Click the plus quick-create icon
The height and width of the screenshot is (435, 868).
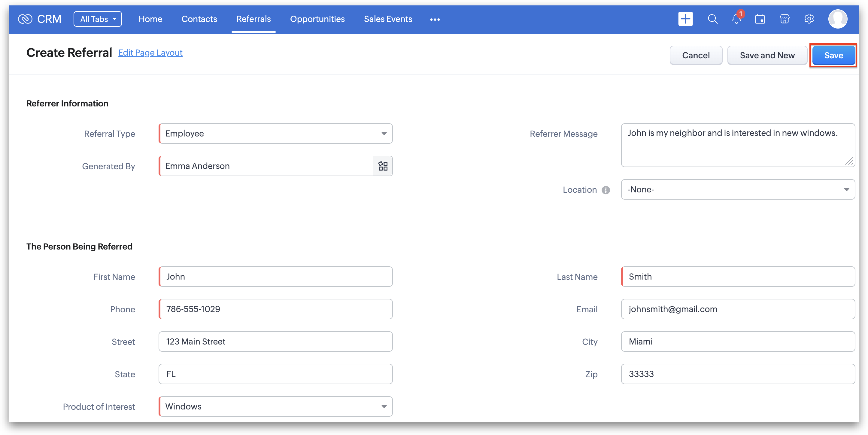click(x=685, y=19)
